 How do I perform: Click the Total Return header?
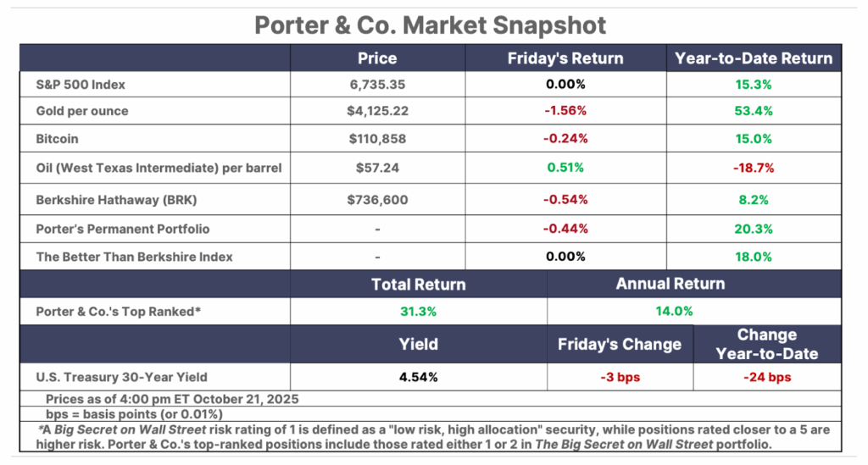(418, 285)
